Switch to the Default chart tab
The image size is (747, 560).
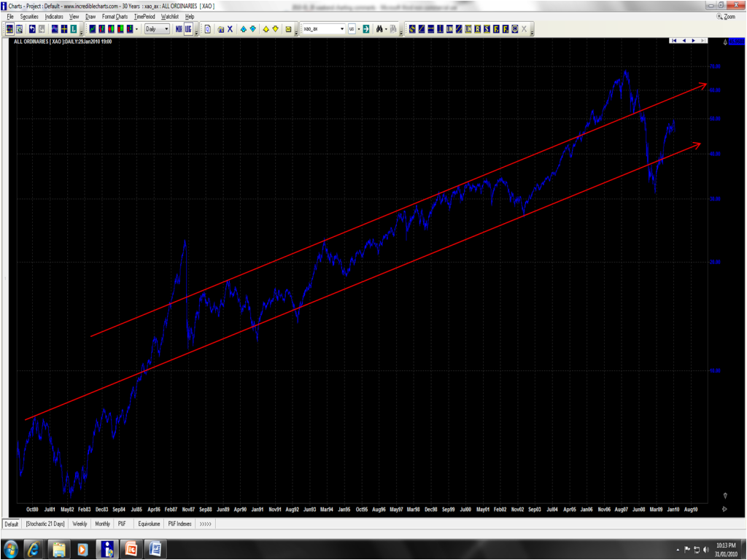tap(11, 524)
